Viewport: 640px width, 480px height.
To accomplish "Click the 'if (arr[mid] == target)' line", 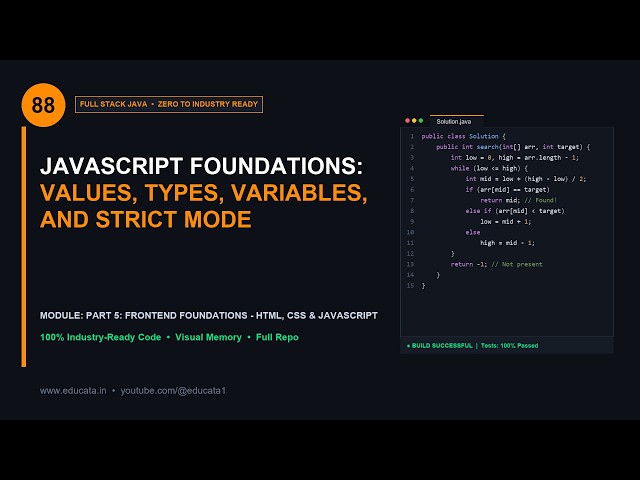I will click(x=507, y=189).
